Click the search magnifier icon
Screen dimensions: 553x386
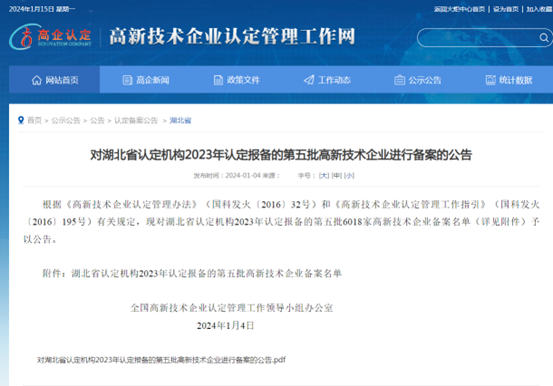(x=544, y=37)
